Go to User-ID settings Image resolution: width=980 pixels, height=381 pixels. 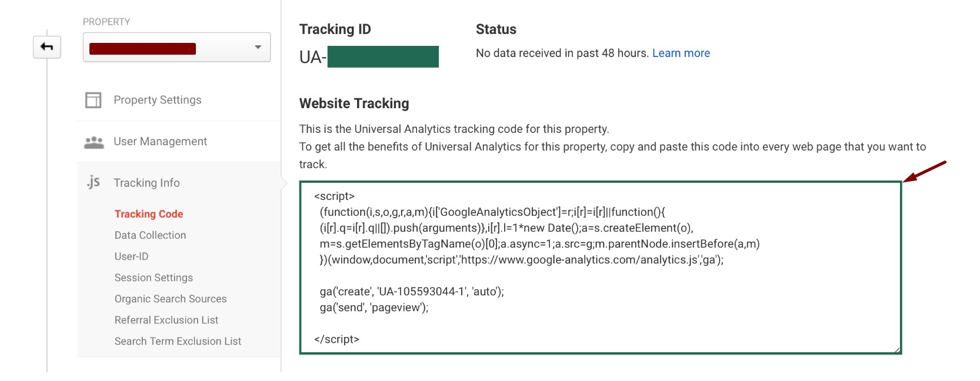[x=132, y=256]
